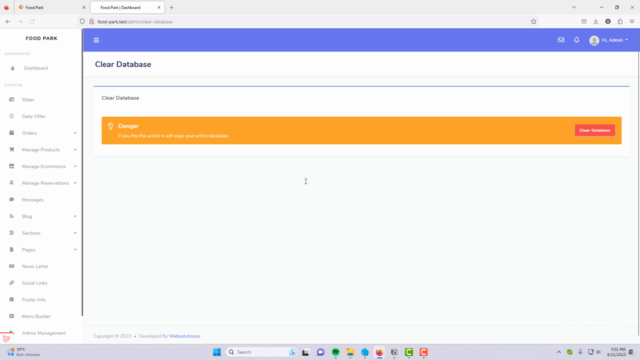Viewport: 640px width, 360px height.
Task: Show hidden system tray icons chevron
Action: 559,352
